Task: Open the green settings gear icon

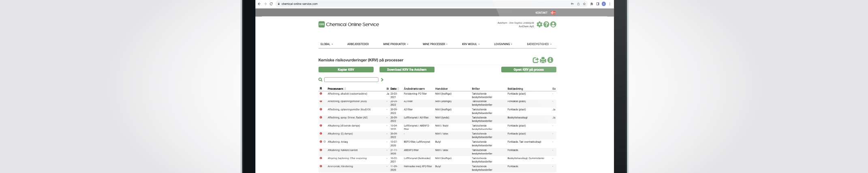Action: point(539,25)
